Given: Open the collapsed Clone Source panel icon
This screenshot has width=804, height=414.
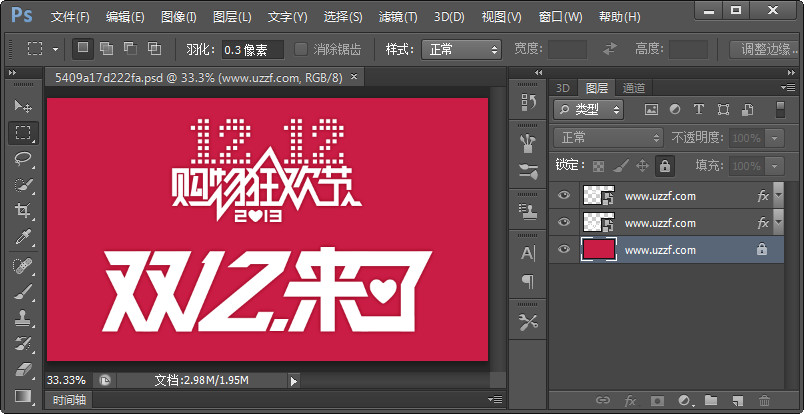Looking at the screenshot, I should tap(528, 211).
